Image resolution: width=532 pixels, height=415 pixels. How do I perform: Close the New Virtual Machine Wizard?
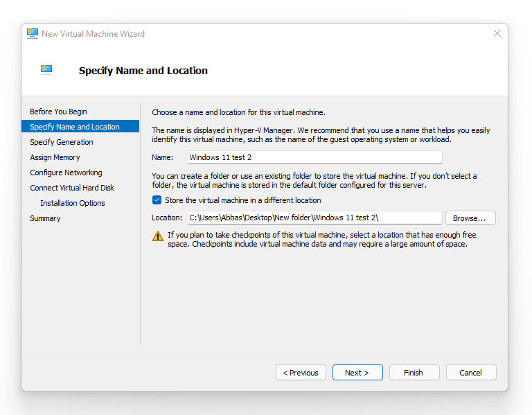point(497,33)
